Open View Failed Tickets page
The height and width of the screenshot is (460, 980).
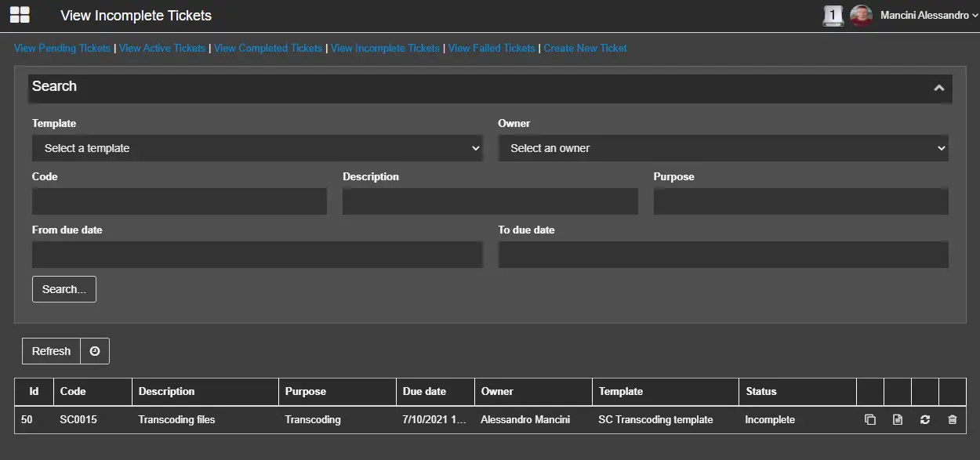click(492, 49)
